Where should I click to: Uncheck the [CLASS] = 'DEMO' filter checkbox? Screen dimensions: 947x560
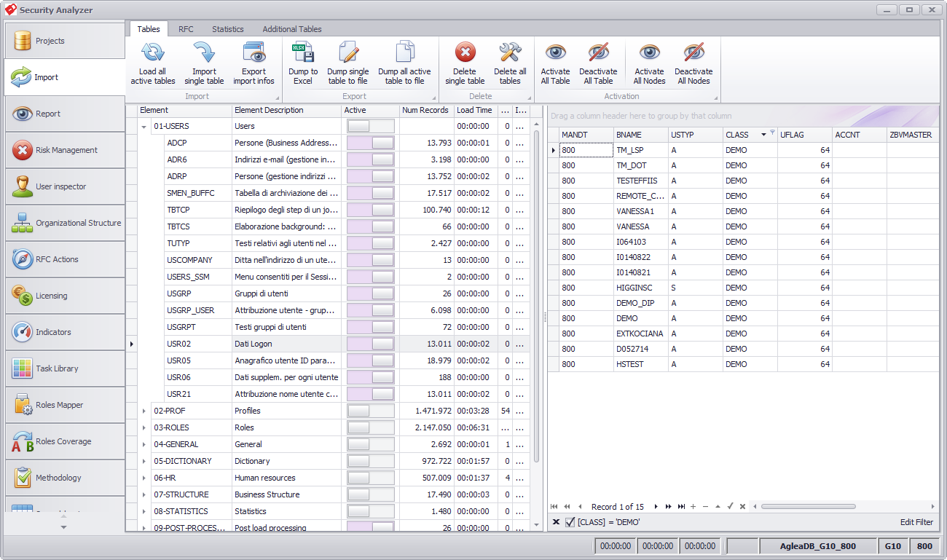click(x=570, y=522)
